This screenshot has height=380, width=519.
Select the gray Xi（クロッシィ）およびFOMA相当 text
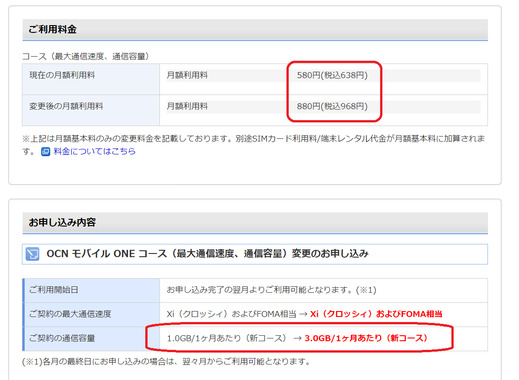(x=231, y=314)
